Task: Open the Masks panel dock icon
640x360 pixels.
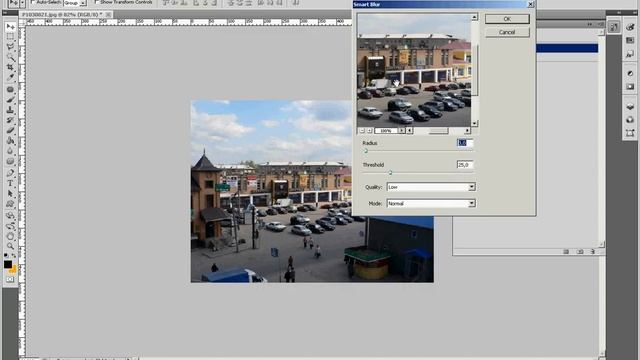Action: point(630,87)
